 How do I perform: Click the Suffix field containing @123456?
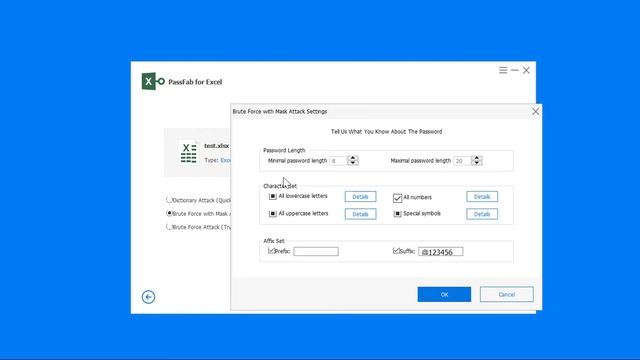click(x=441, y=252)
